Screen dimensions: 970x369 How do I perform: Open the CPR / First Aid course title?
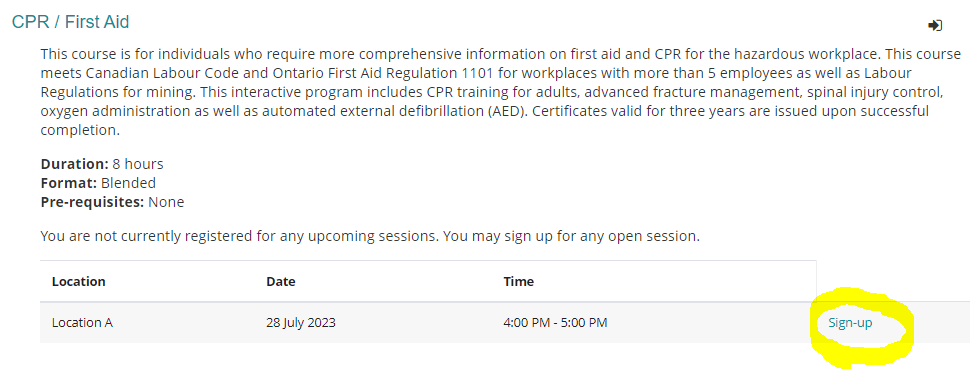pos(71,22)
